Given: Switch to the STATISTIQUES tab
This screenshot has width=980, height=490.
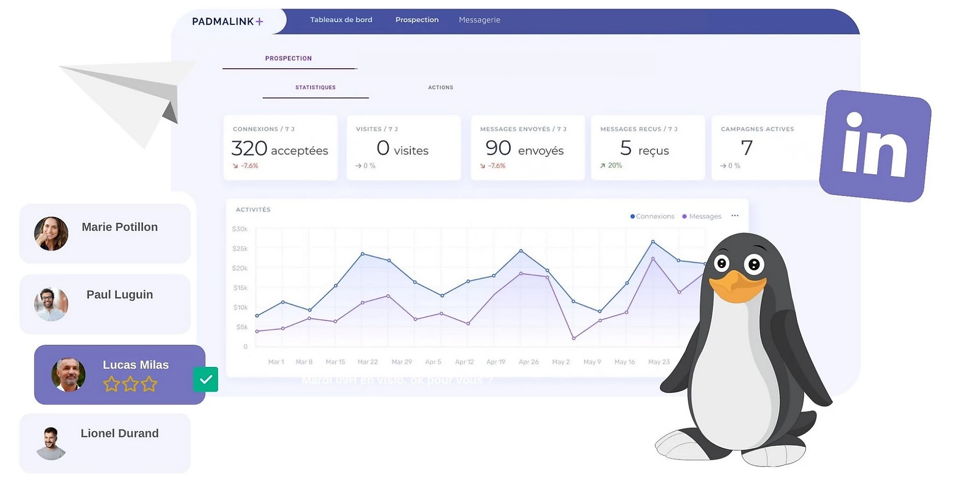Looking at the screenshot, I should [x=315, y=88].
